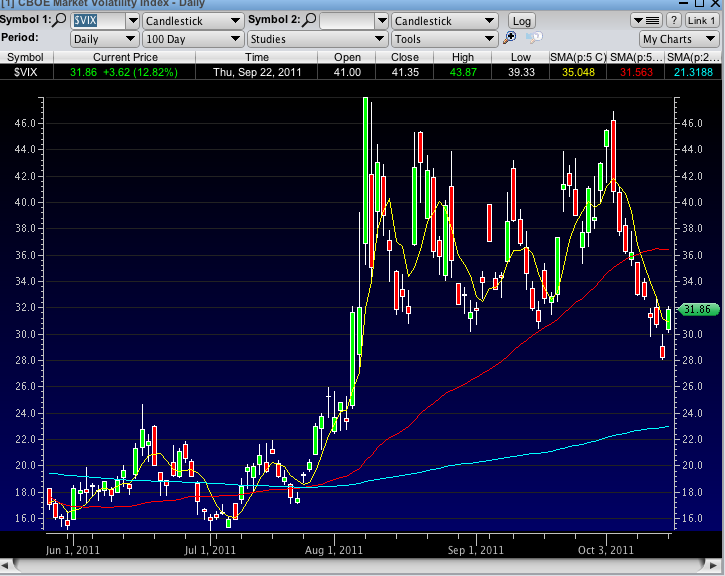Click the Symbol 2 search magnifier icon
The height and width of the screenshot is (576, 725).
310,20
